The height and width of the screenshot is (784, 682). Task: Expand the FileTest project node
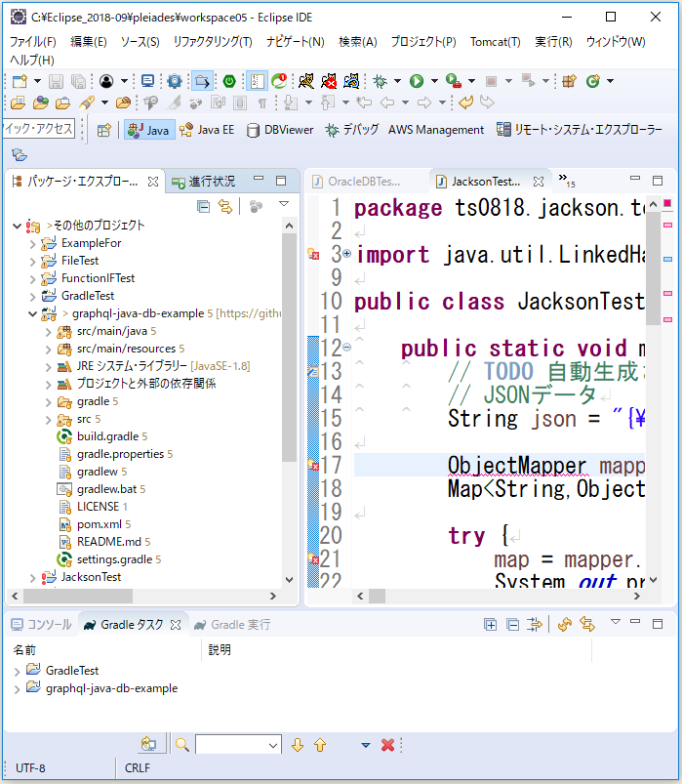(32, 262)
